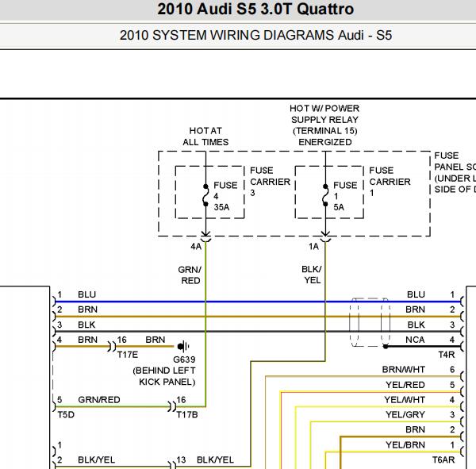This screenshot has height=469, width=476.
Task: Click the "T17B" connector label
Action: point(187,414)
